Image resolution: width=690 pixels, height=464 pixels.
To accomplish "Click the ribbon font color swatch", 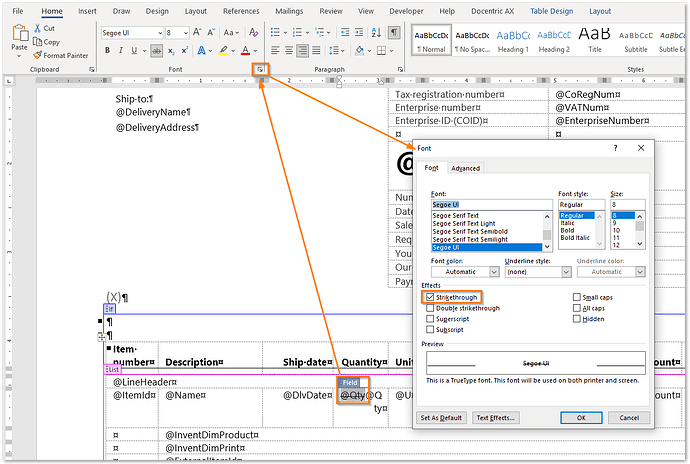I will click(x=246, y=50).
